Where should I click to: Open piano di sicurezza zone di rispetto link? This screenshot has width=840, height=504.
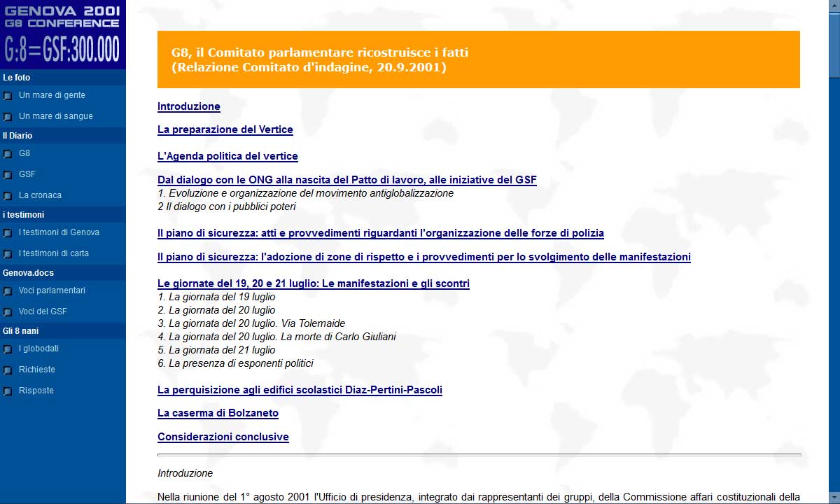click(x=424, y=257)
